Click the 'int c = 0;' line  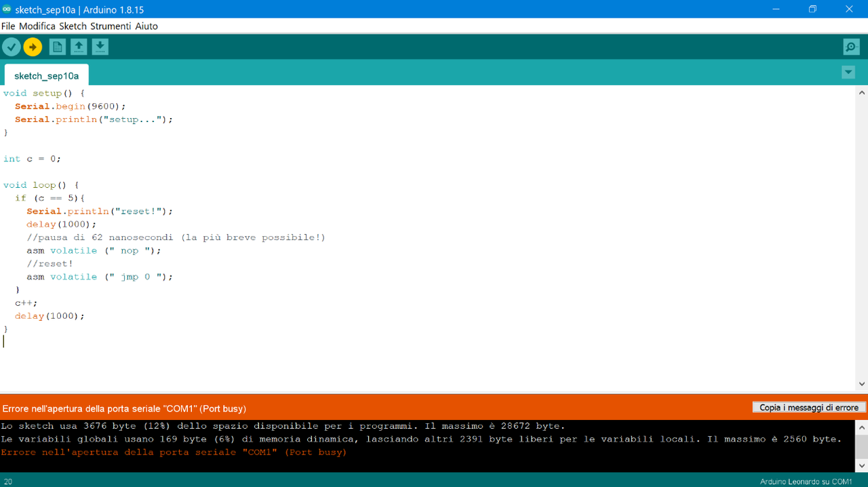coord(32,159)
